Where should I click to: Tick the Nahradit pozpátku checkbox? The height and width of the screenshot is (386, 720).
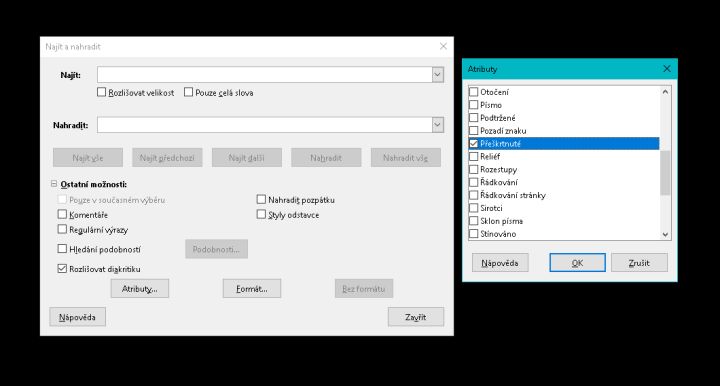pyautogui.click(x=261, y=199)
